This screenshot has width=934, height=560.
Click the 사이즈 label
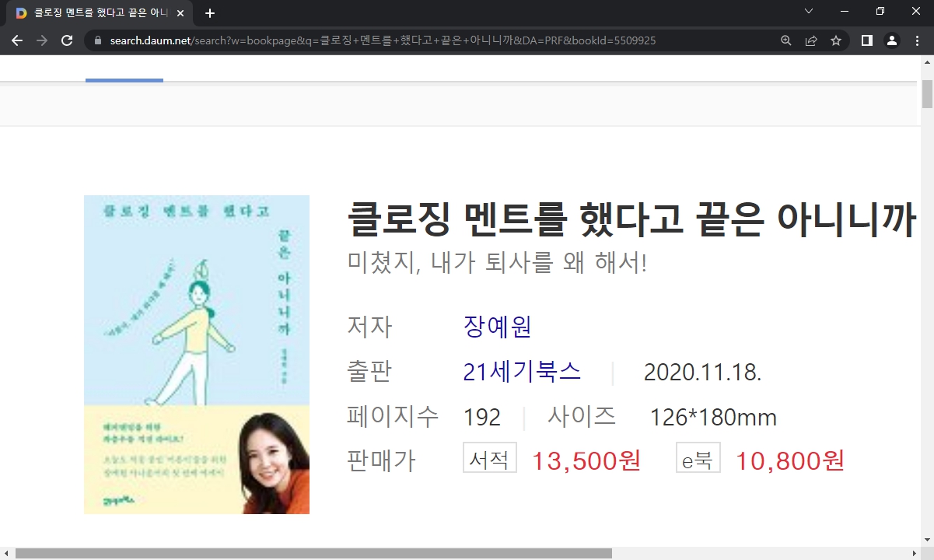582,416
